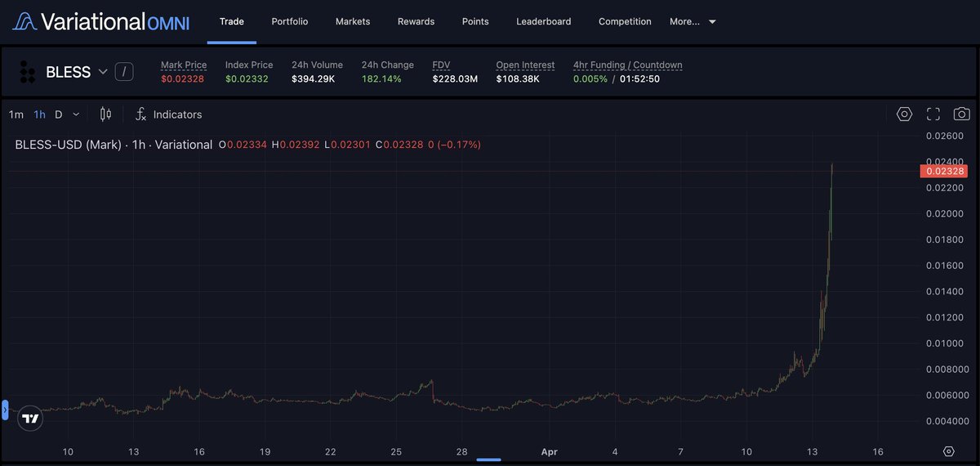The height and width of the screenshot is (466, 980).
Task: Open the Markets page
Action: pos(353,21)
